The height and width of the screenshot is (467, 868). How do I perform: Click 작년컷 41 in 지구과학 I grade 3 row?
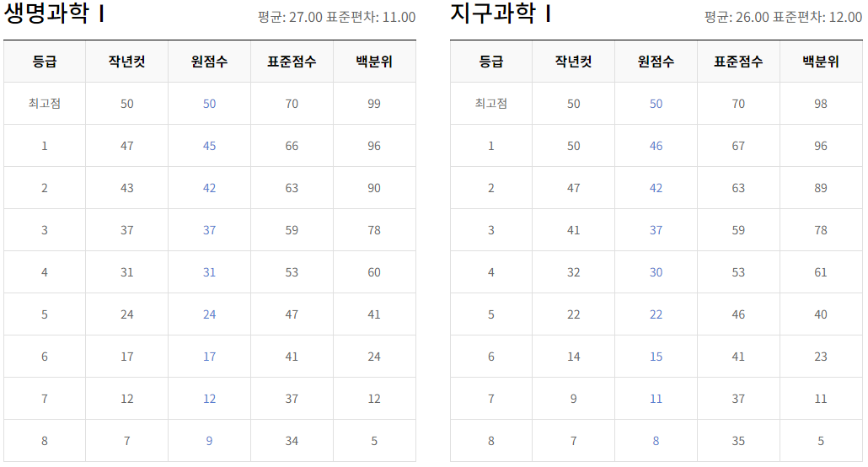[574, 230]
